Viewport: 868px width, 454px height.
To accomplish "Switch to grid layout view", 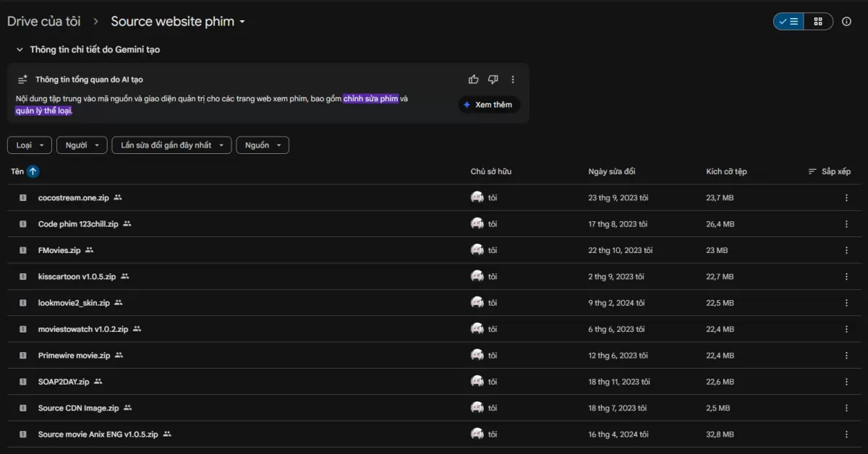I will [x=818, y=22].
